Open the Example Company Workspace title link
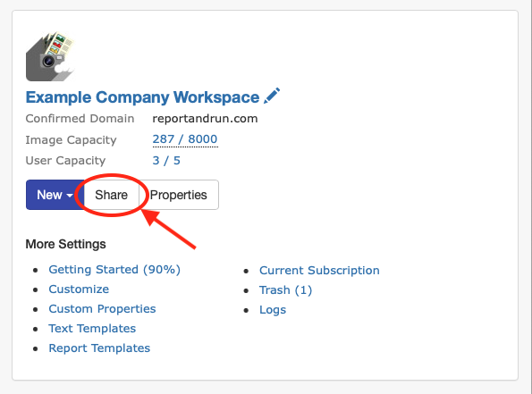The width and height of the screenshot is (532, 394). (142, 97)
